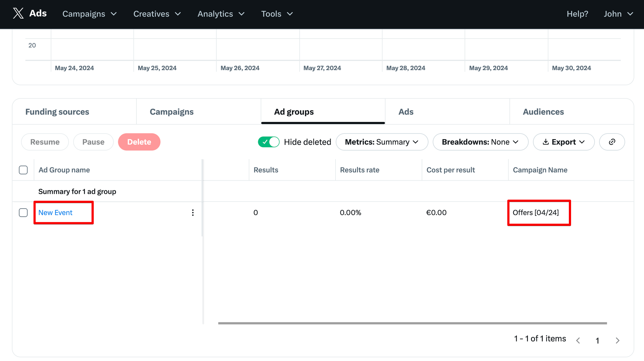
Task: Open the Metrics: Summary dropdown
Action: pos(382,142)
